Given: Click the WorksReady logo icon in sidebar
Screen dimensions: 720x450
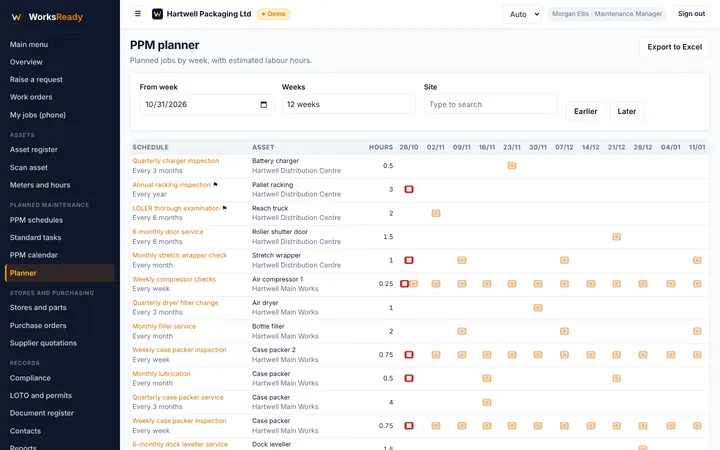Looking at the screenshot, I should pyautogui.click(x=17, y=17).
